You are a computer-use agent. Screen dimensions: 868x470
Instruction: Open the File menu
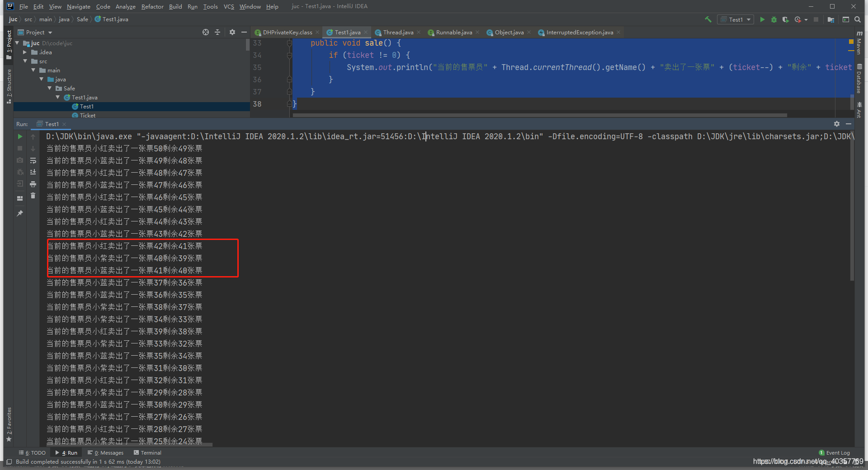click(x=24, y=6)
